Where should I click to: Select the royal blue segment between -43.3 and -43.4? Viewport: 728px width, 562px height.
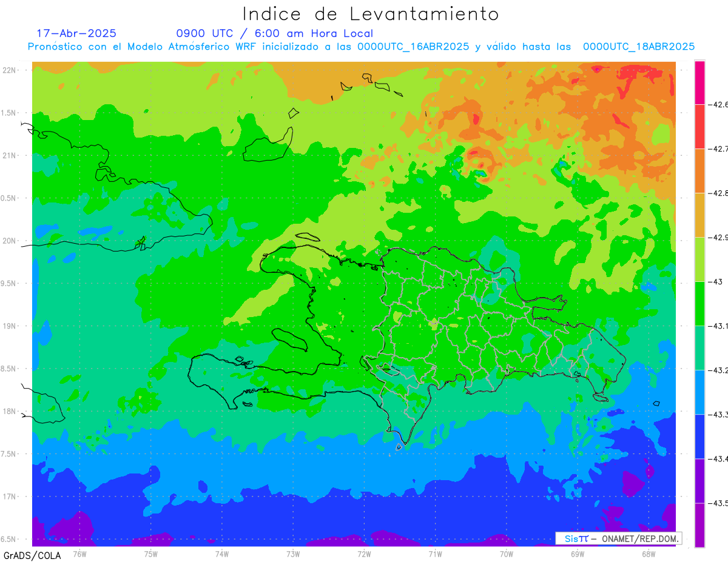[699, 436]
